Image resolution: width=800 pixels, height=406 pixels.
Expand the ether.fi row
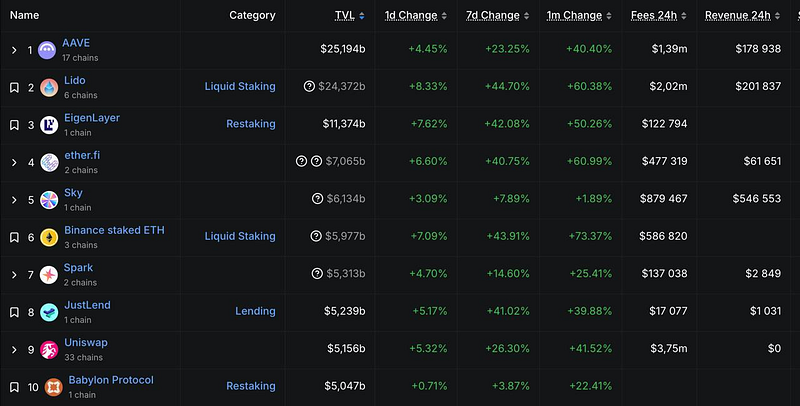click(14, 162)
